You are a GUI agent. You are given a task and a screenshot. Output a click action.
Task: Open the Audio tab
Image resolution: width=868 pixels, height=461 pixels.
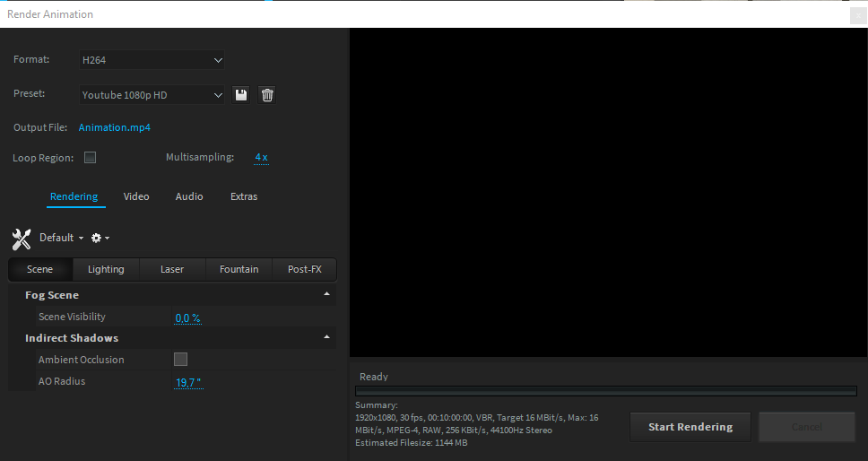click(189, 196)
